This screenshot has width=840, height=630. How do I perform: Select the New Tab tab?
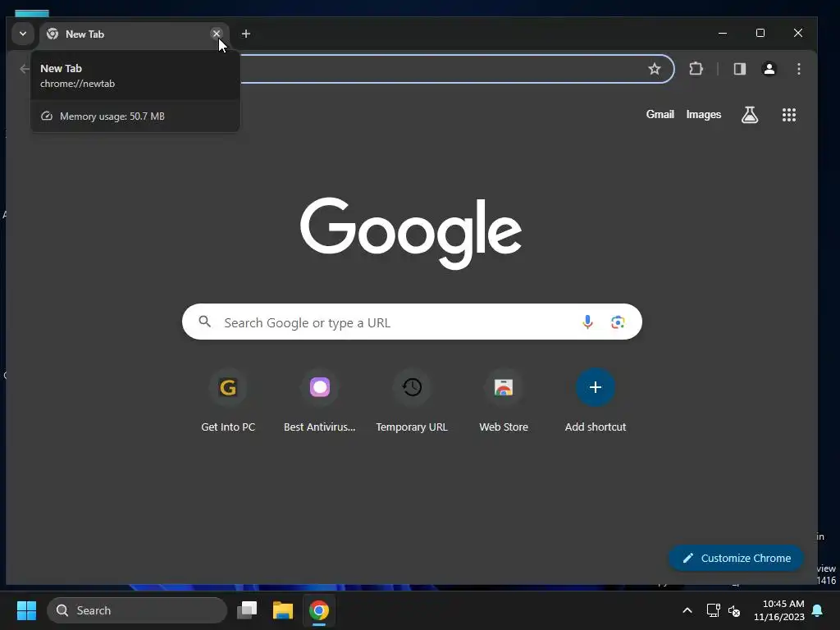(134, 34)
